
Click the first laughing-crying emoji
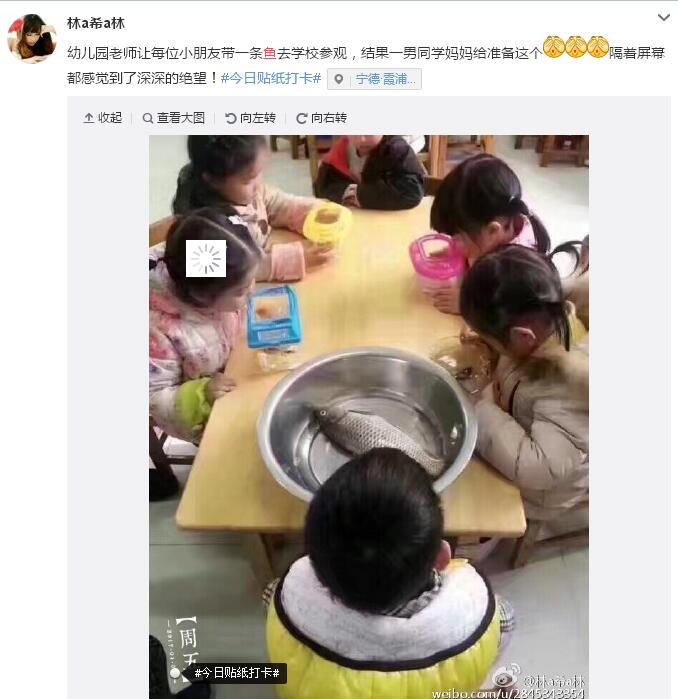554,47
